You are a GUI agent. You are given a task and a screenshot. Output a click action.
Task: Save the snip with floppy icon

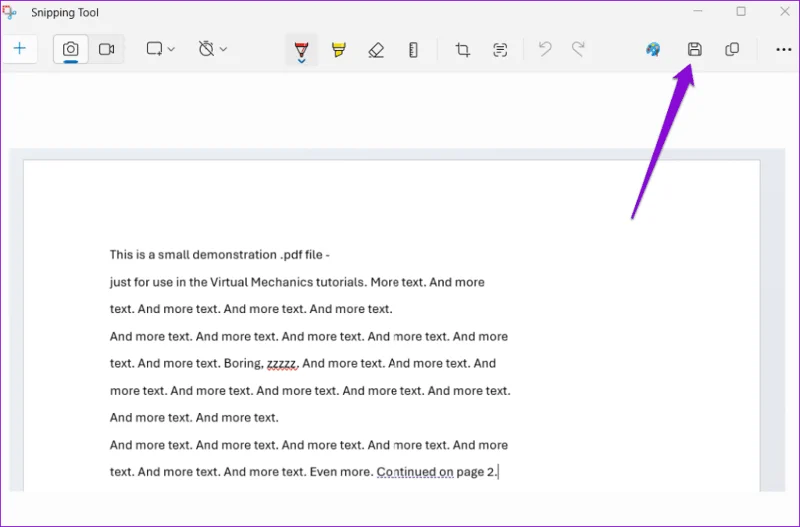tap(694, 49)
